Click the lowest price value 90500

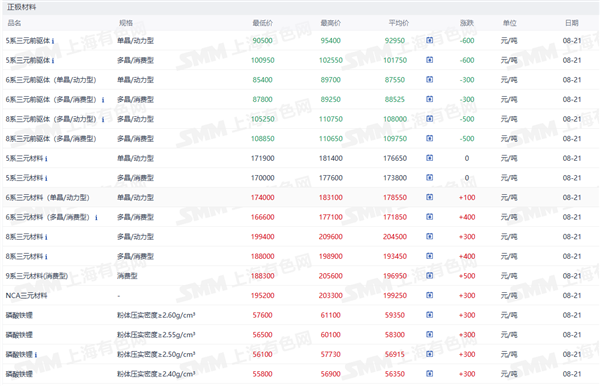click(x=262, y=41)
